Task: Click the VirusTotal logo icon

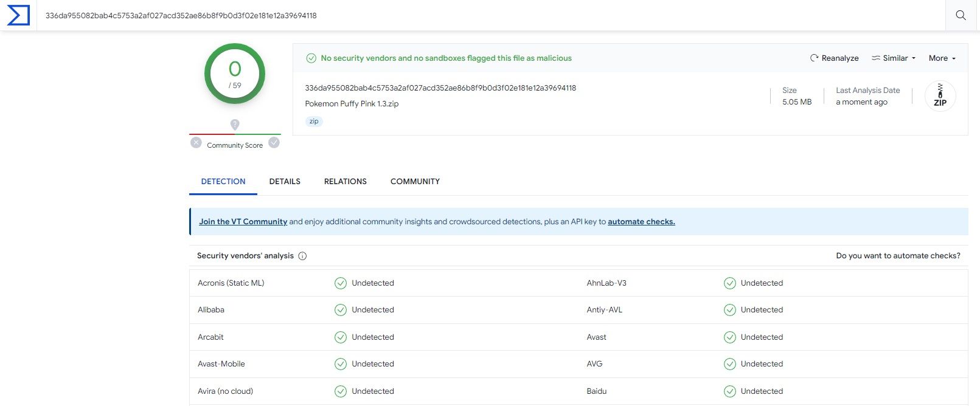Action: pos(18,15)
